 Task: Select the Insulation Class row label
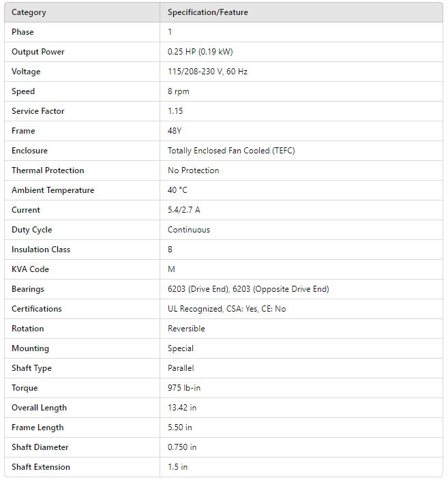(41, 250)
